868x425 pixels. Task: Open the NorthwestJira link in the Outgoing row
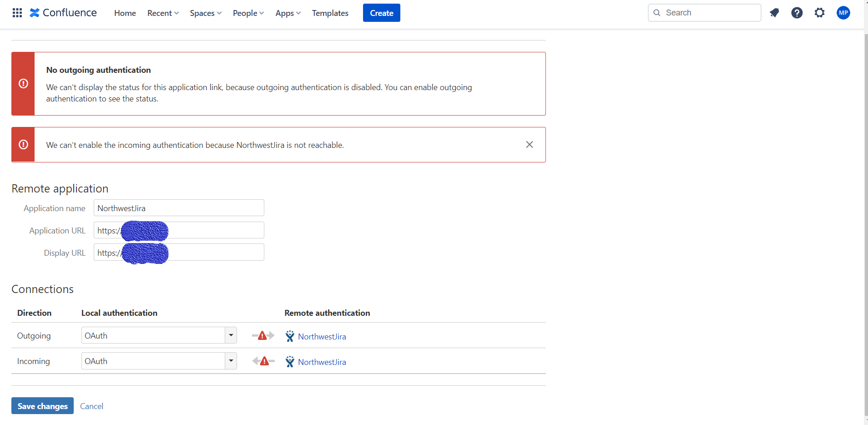[322, 337]
